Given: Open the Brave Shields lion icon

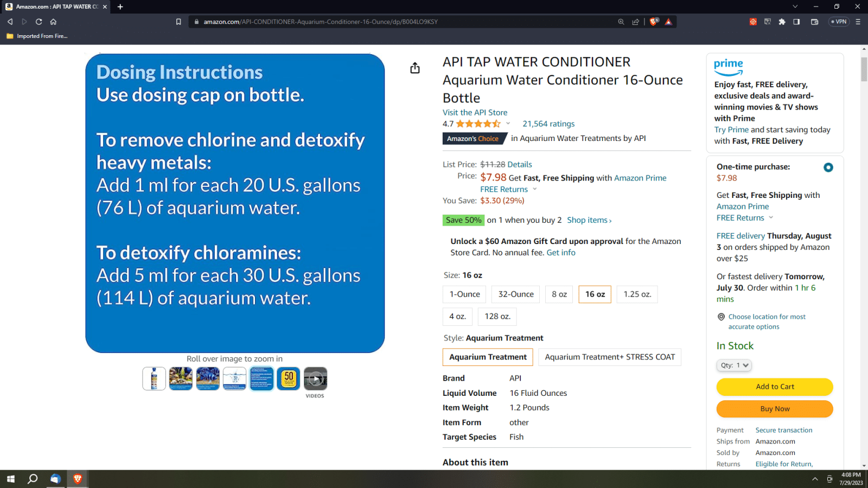Looking at the screenshot, I should (x=654, y=22).
